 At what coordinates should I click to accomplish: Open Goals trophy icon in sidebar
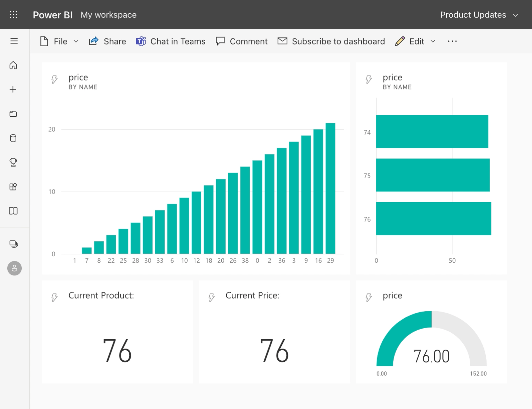point(13,162)
